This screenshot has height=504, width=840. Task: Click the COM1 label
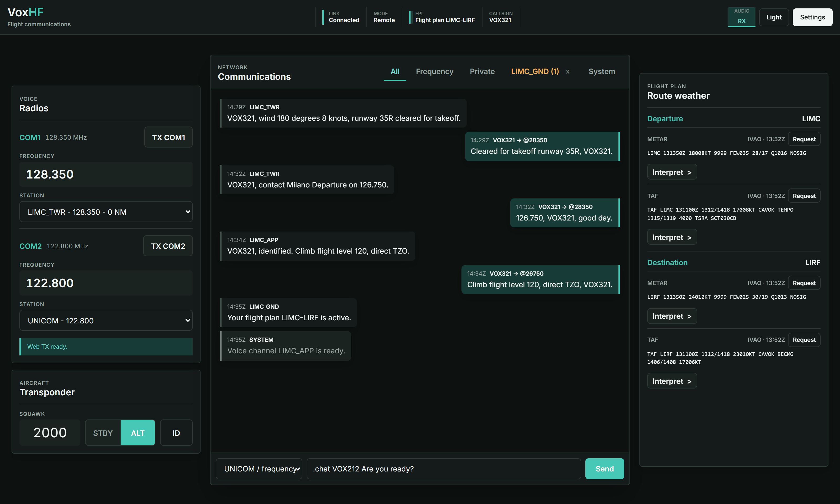[30, 137]
